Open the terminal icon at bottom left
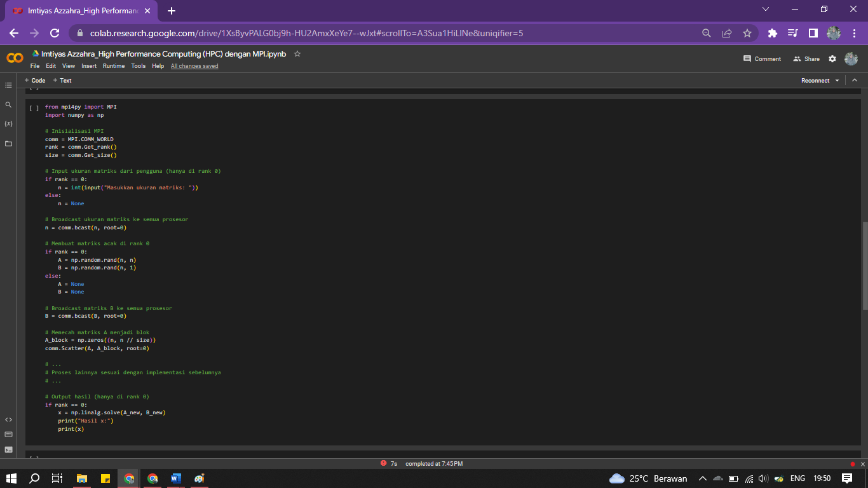This screenshot has width=868, height=488. [x=8, y=450]
